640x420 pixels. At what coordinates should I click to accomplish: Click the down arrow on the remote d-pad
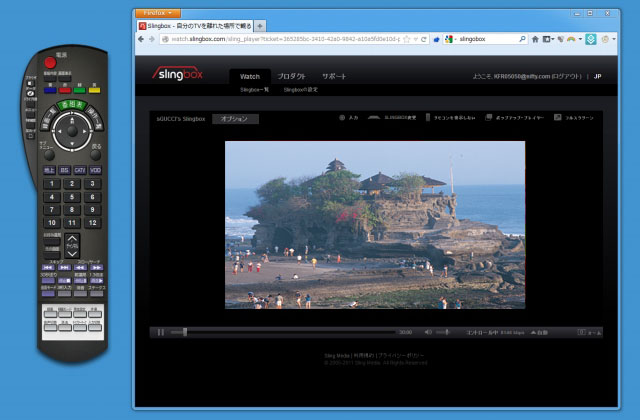pos(72,144)
